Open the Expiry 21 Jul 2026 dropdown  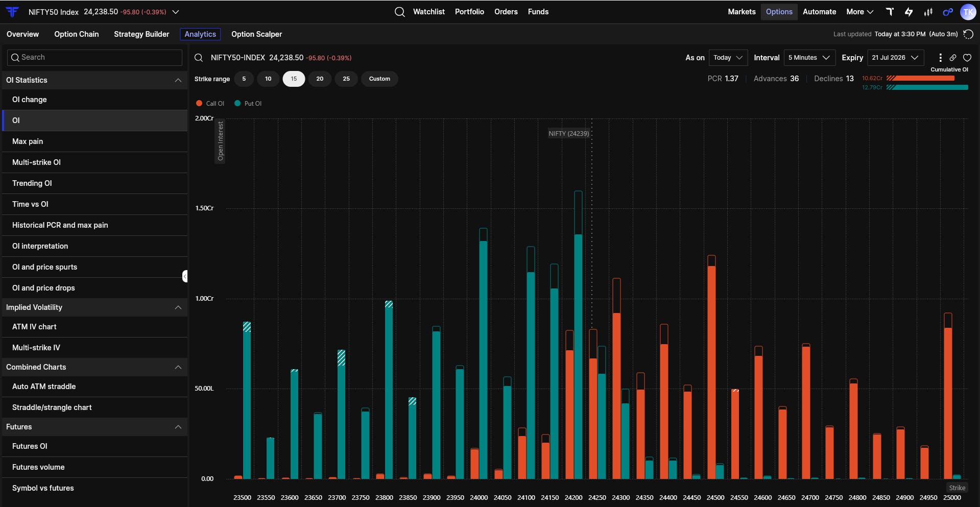coord(896,58)
